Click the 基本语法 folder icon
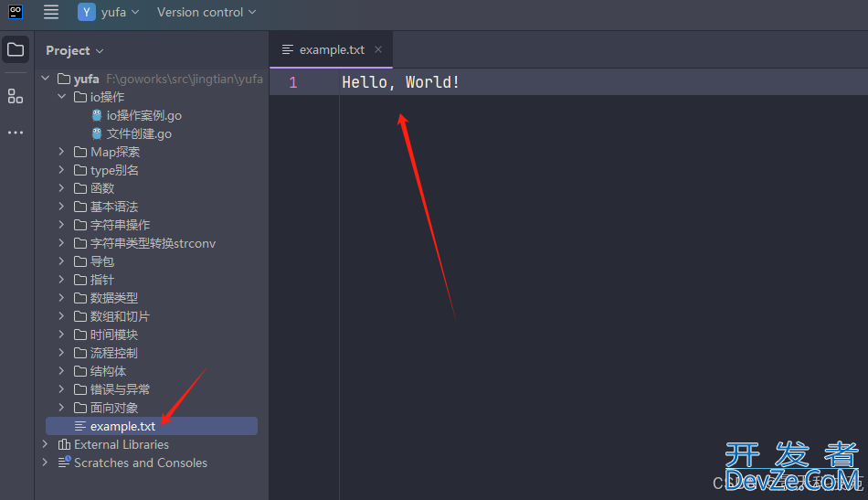The width and height of the screenshot is (868, 500). [x=80, y=207]
